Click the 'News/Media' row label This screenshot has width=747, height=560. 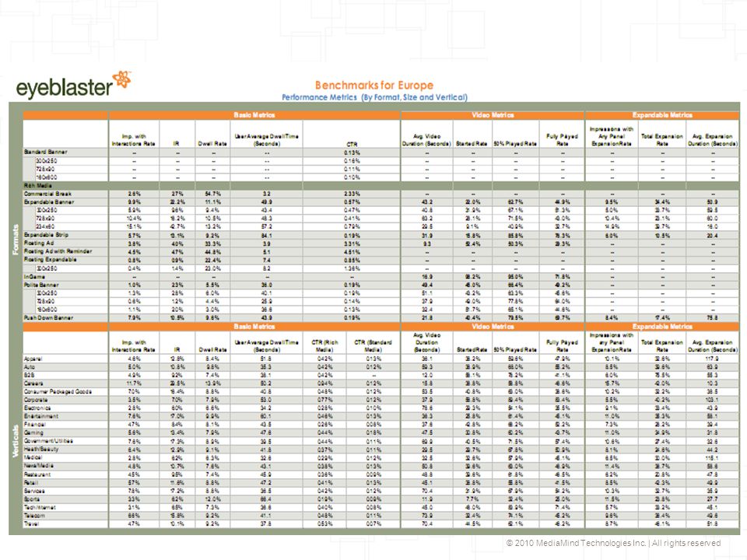(x=39, y=466)
